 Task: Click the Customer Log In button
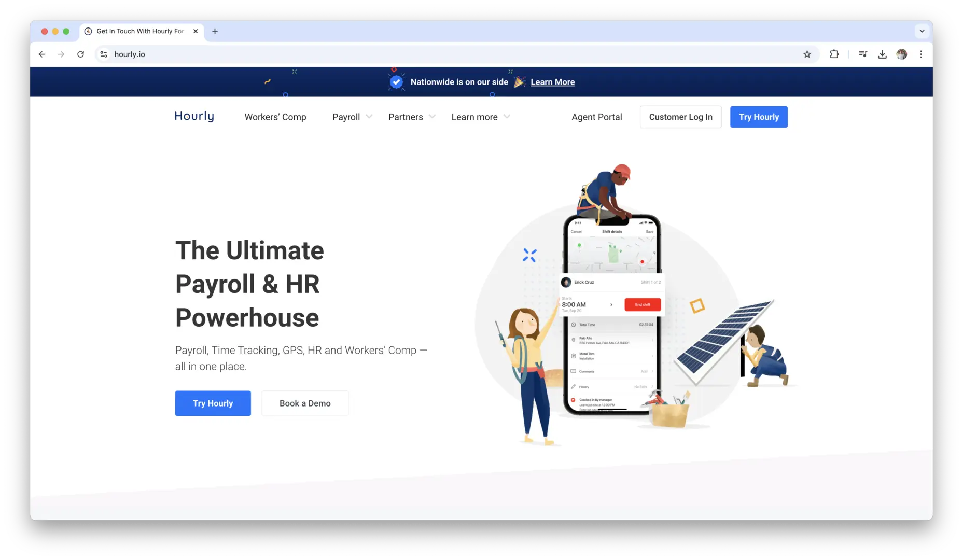point(680,117)
